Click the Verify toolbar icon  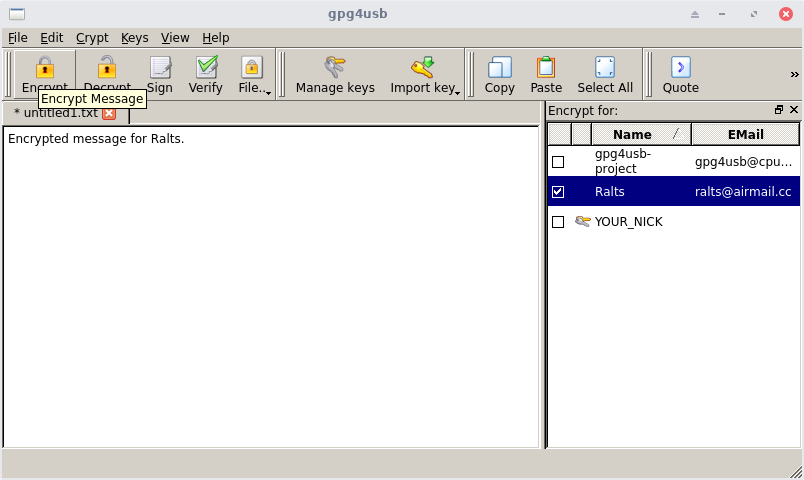coord(206,67)
